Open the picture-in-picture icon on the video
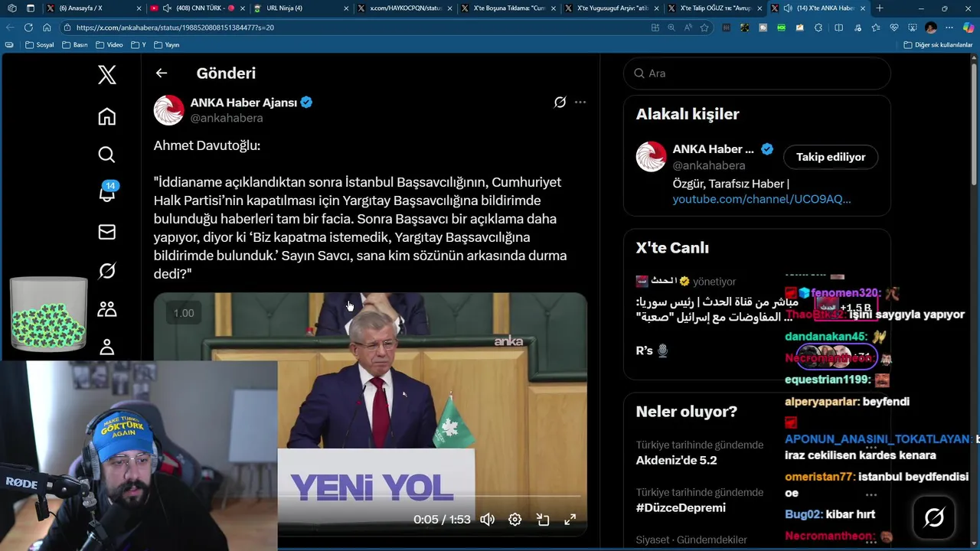This screenshot has height=551, width=980. [543, 520]
